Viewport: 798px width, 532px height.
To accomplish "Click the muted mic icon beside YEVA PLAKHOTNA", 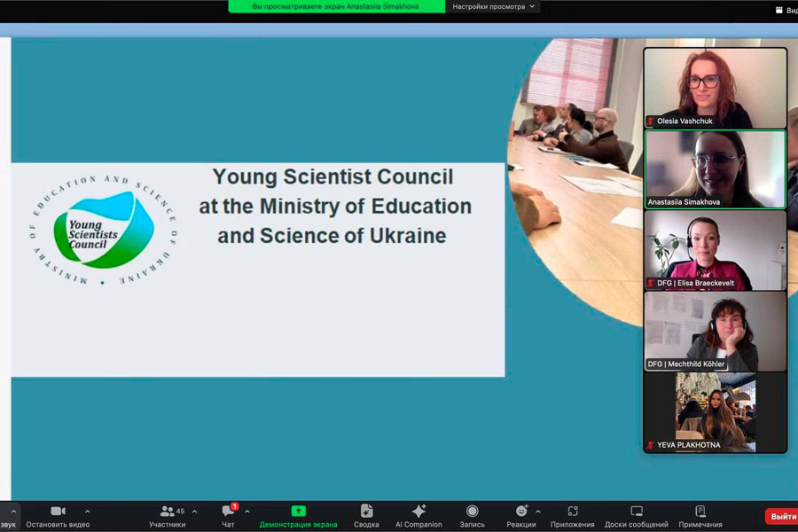I will pos(651,445).
